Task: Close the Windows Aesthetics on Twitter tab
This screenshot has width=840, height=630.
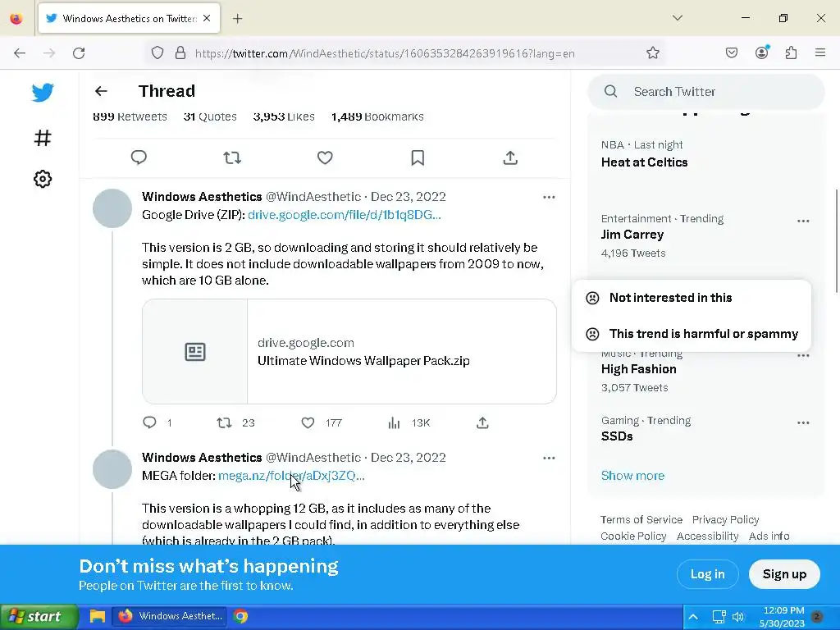Action: (207, 18)
